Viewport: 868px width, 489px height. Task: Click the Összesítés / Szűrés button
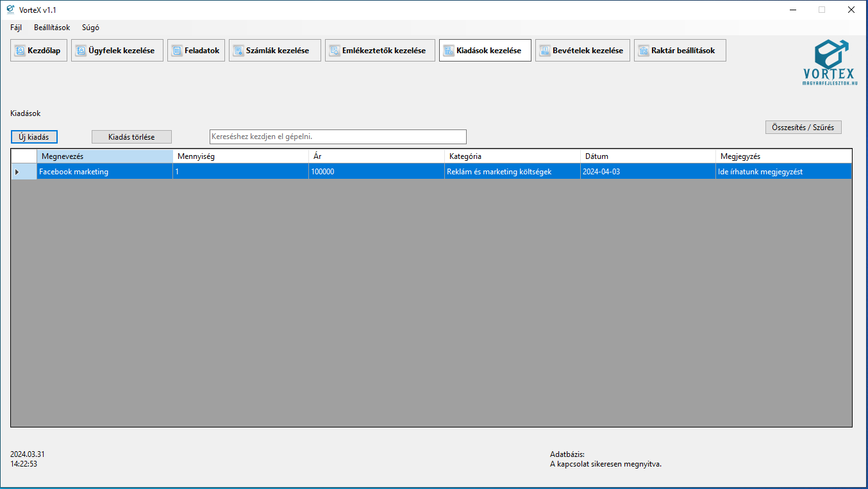(x=803, y=128)
